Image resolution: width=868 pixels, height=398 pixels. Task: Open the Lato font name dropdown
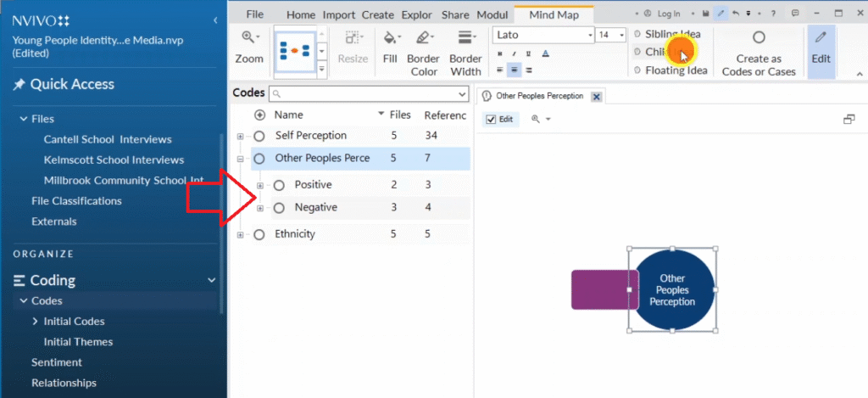pos(590,35)
